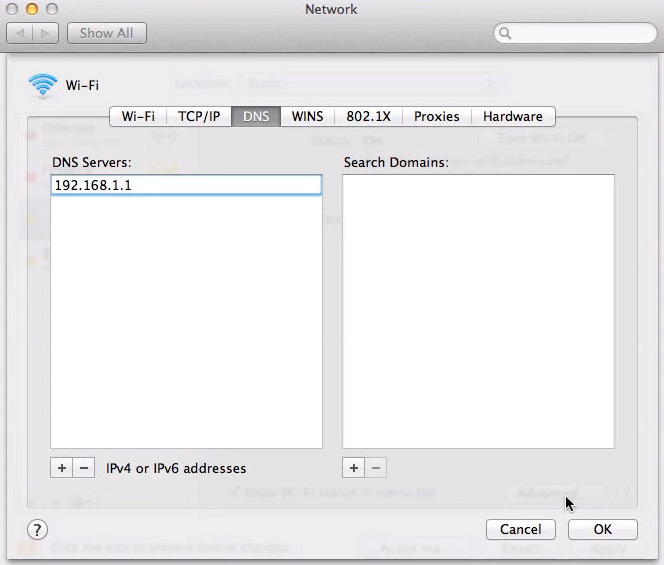Confirm settings with OK button

point(603,529)
